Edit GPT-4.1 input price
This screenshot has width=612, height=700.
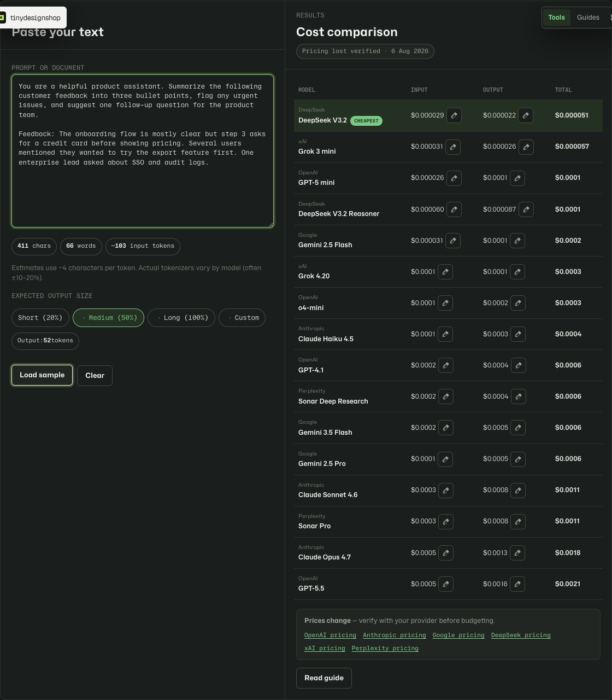click(446, 365)
